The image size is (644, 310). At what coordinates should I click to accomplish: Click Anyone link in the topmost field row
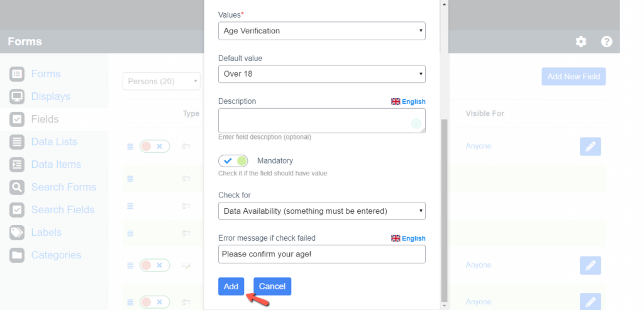[479, 146]
